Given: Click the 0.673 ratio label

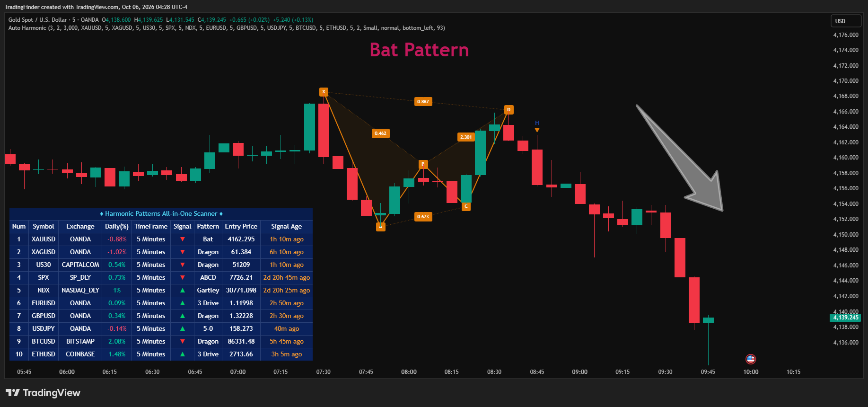Looking at the screenshot, I should pos(423,217).
